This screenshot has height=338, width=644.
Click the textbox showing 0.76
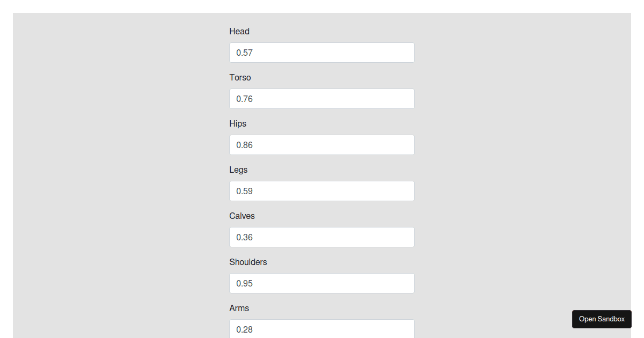click(322, 99)
